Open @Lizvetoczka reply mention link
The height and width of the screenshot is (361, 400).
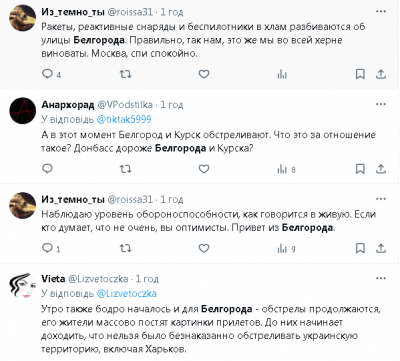tap(127, 294)
